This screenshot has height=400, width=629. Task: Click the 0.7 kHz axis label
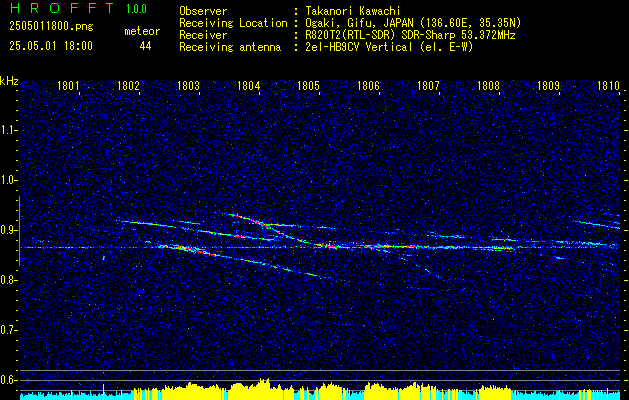pyautogui.click(x=8, y=330)
